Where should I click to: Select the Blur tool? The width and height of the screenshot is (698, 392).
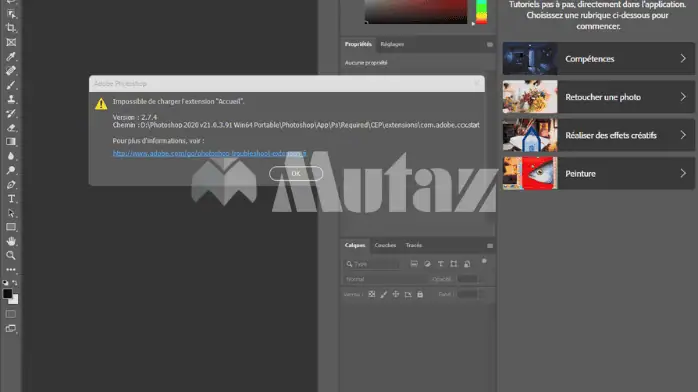coord(11,156)
